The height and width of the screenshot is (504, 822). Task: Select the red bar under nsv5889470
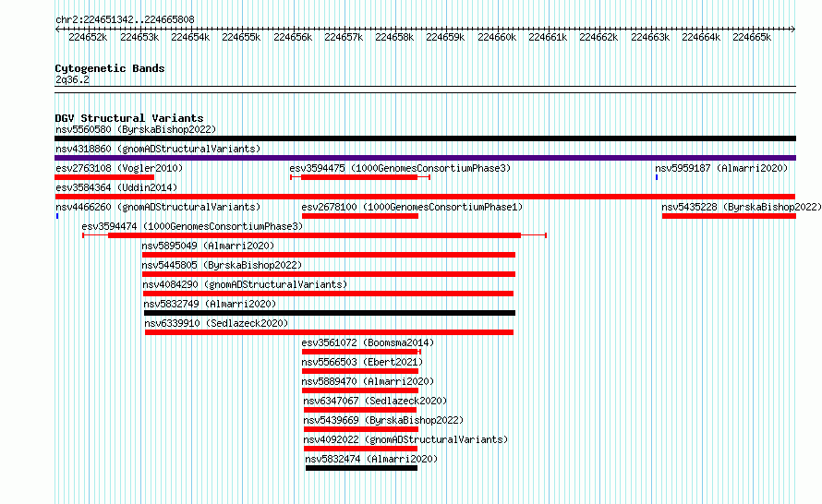tap(360, 390)
